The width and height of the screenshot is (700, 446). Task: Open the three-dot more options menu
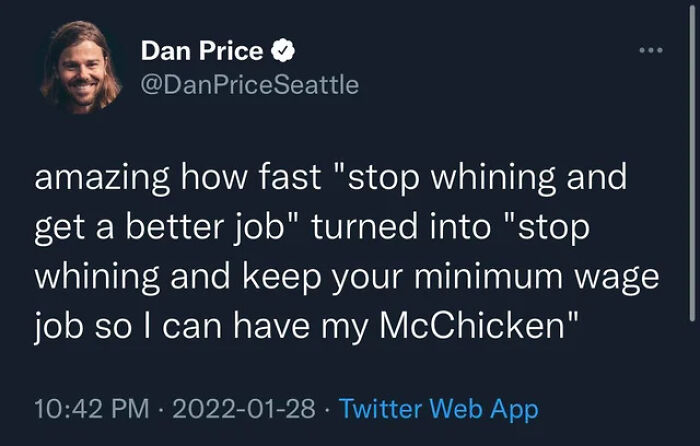[x=651, y=50]
